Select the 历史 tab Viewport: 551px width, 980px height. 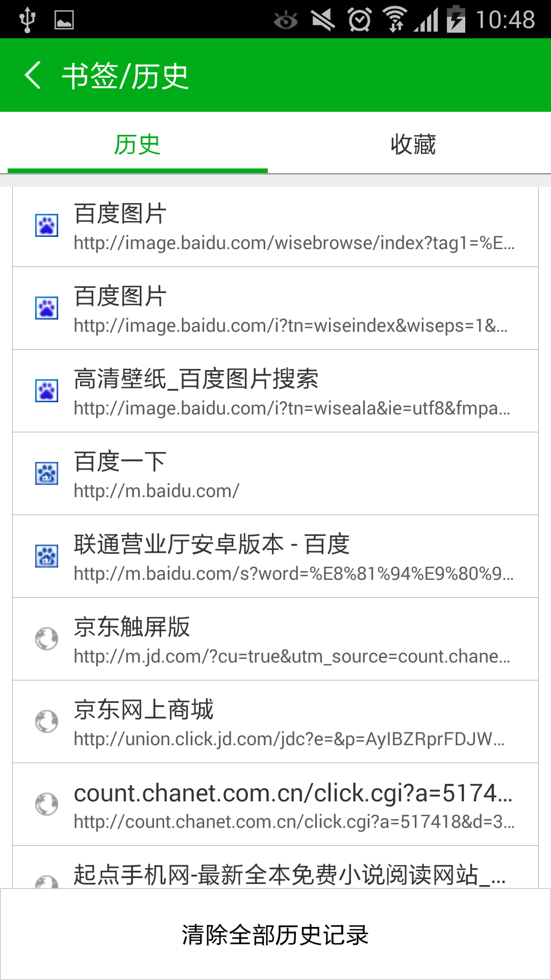pyautogui.click(x=138, y=144)
